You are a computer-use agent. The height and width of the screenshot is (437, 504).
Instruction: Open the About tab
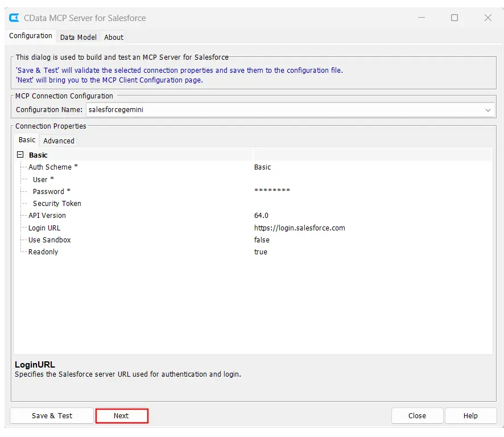pos(114,37)
